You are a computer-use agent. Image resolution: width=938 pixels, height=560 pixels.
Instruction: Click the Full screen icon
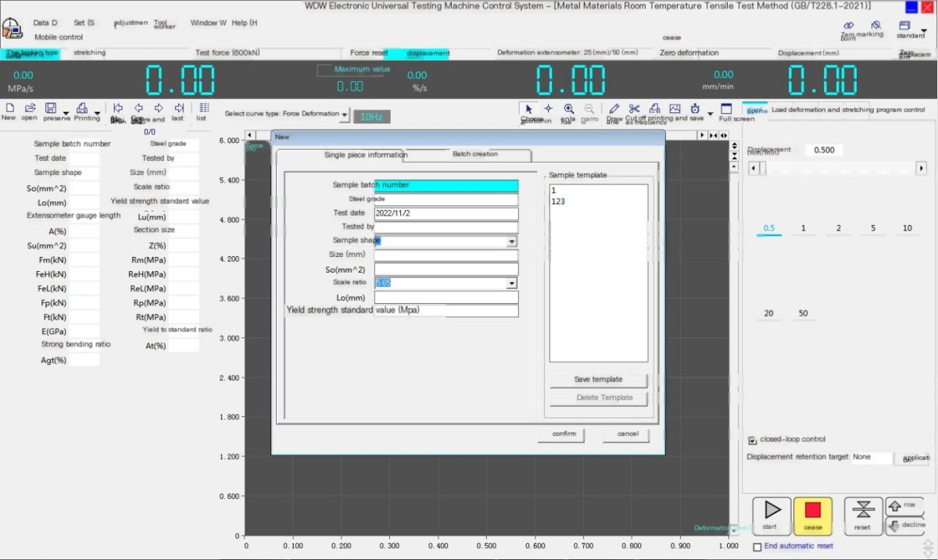726,109
